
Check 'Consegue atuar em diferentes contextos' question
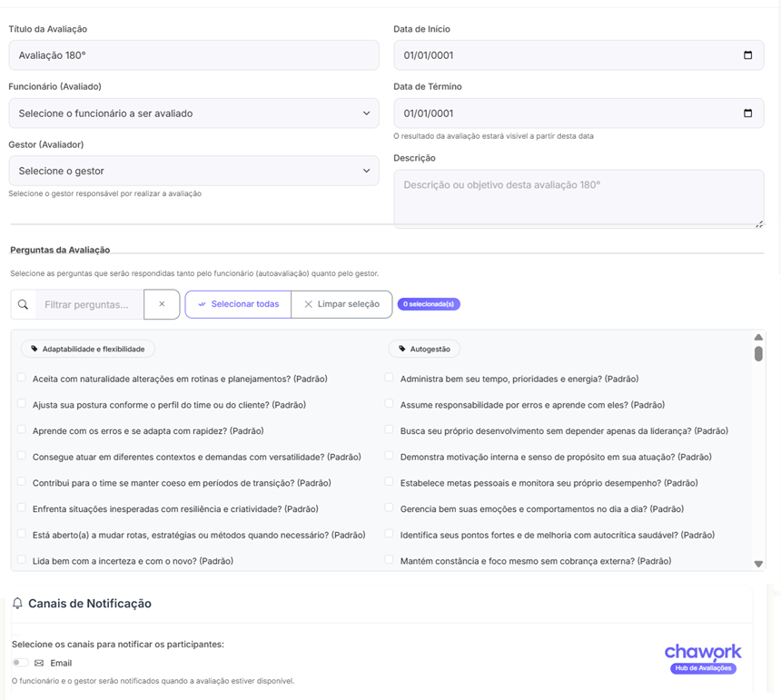pos(22,455)
